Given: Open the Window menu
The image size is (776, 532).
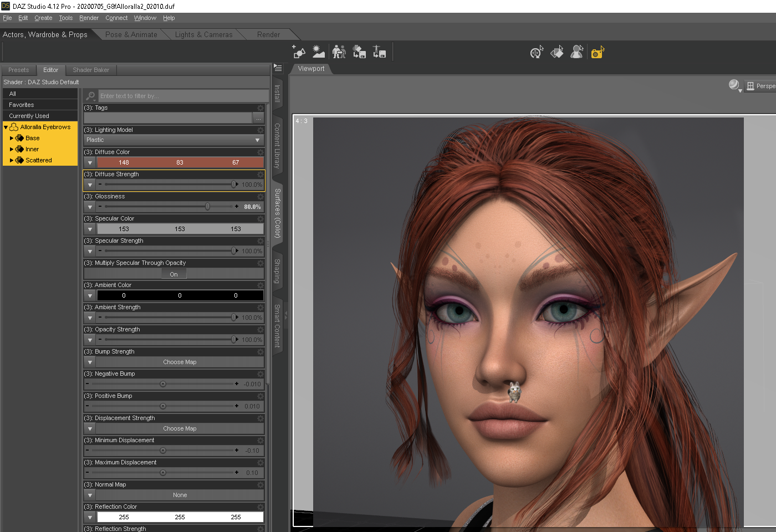Looking at the screenshot, I should click(x=145, y=18).
